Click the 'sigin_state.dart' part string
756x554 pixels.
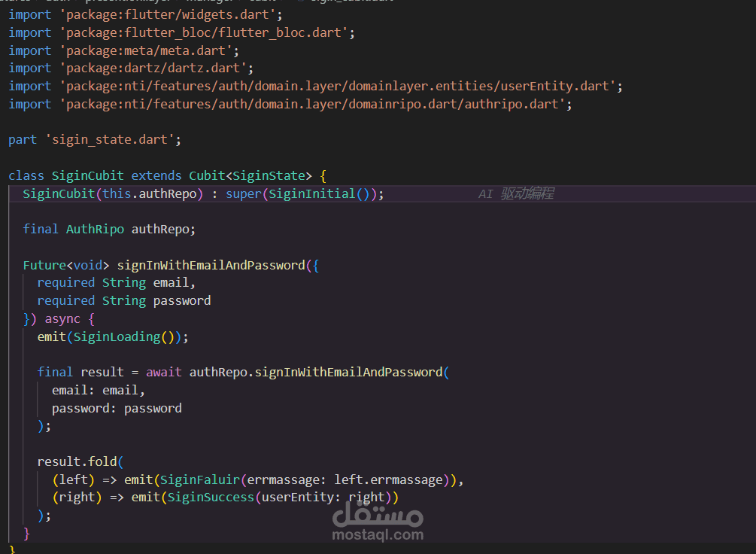pos(109,139)
